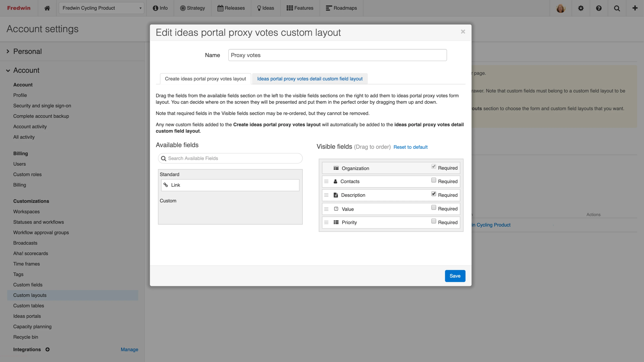Viewport: 644px width, 362px height.
Task: Click Reset to default link
Action: [410, 147]
